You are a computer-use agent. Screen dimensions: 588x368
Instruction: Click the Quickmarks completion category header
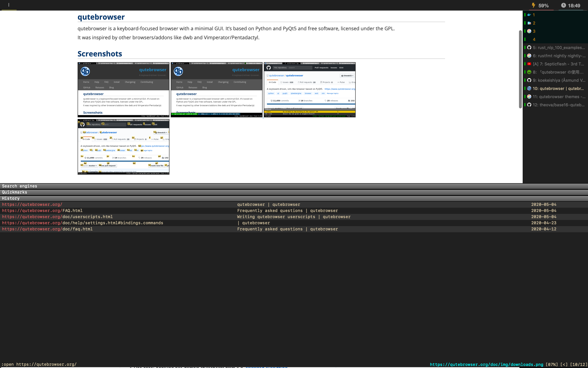click(x=294, y=192)
